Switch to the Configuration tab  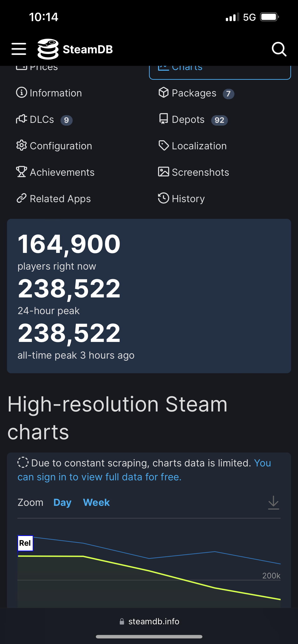point(61,146)
